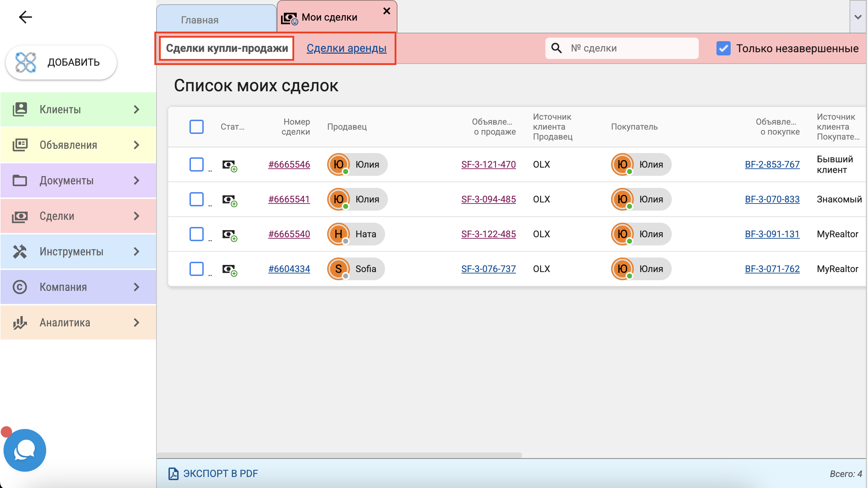Expand the Аналитика menu chevron

click(136, 322)
